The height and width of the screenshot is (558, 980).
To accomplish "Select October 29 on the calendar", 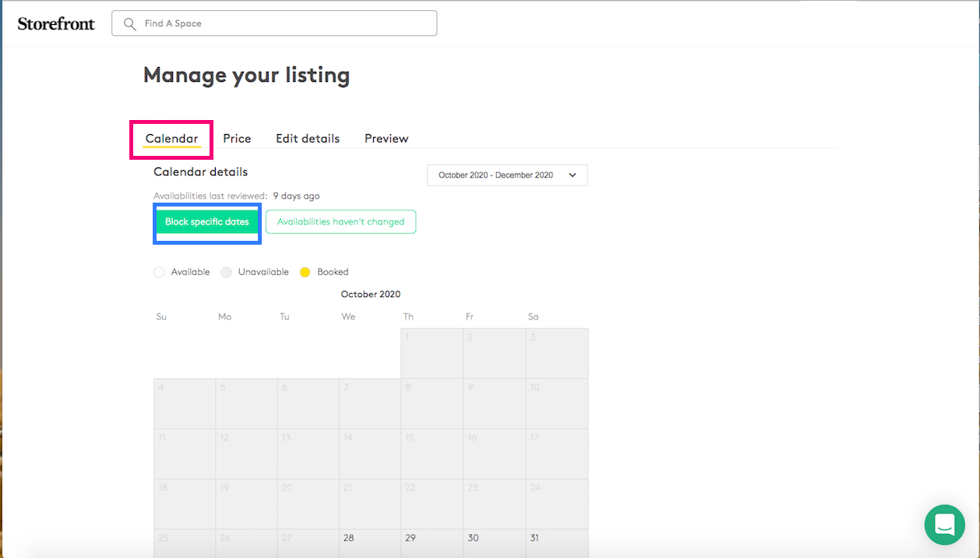I will pos(432,543).
